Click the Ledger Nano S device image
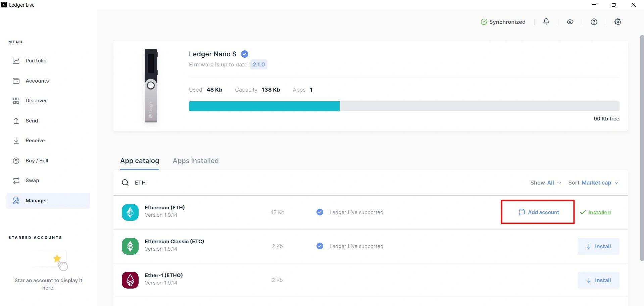Screen dimensions: 644x306 [151, 86]
